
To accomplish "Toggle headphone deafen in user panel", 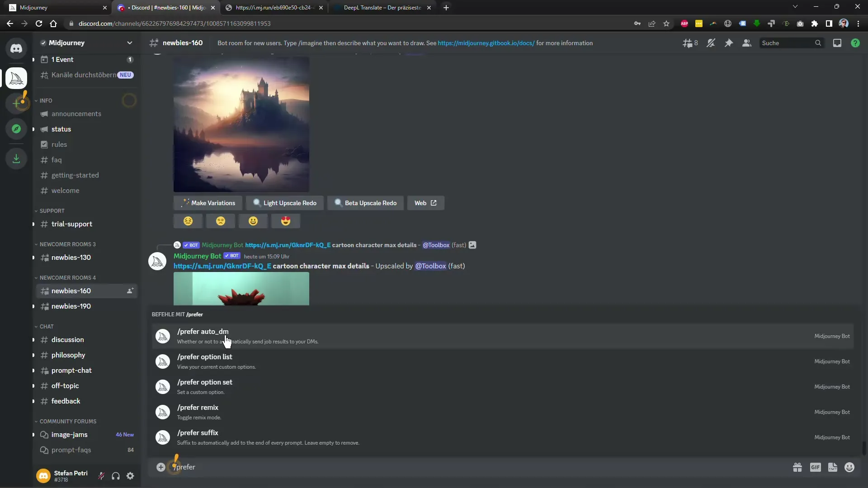I will [x=116, y=476].
